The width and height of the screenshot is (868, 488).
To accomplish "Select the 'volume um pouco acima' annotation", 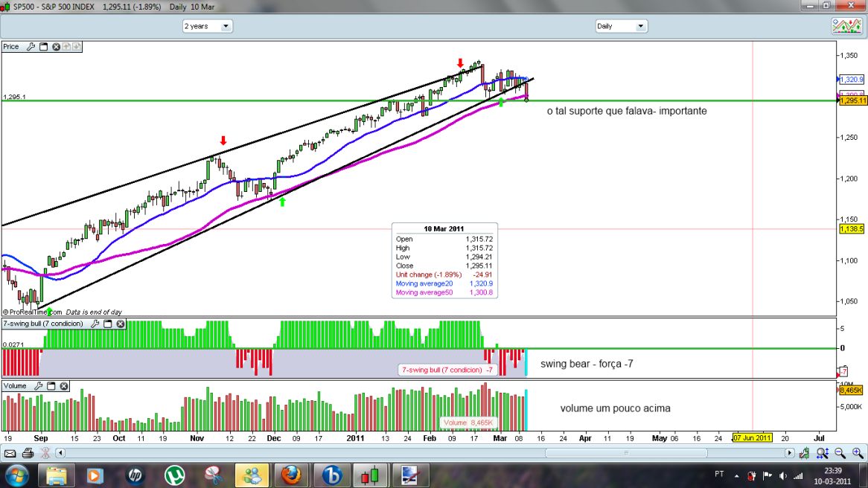I will [x=615, y=408].
